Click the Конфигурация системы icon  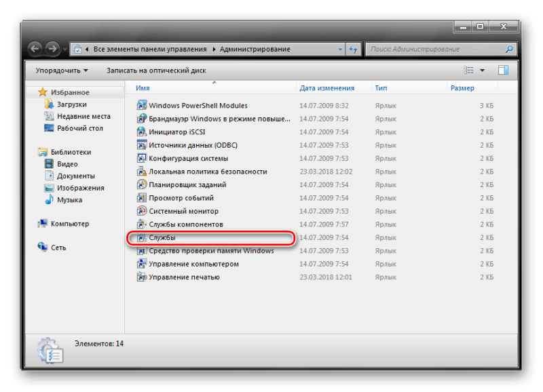pyautogui.click(x=142, y=159)
